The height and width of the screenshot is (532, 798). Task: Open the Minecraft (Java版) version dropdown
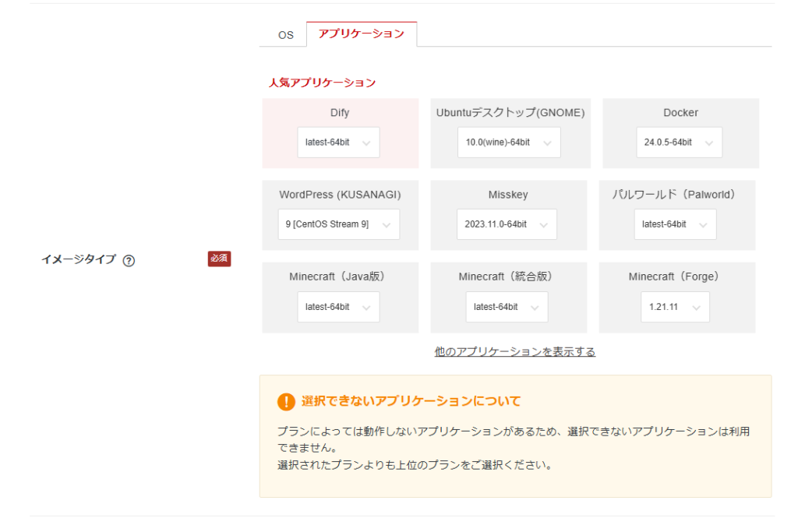(x=338, y=307)
